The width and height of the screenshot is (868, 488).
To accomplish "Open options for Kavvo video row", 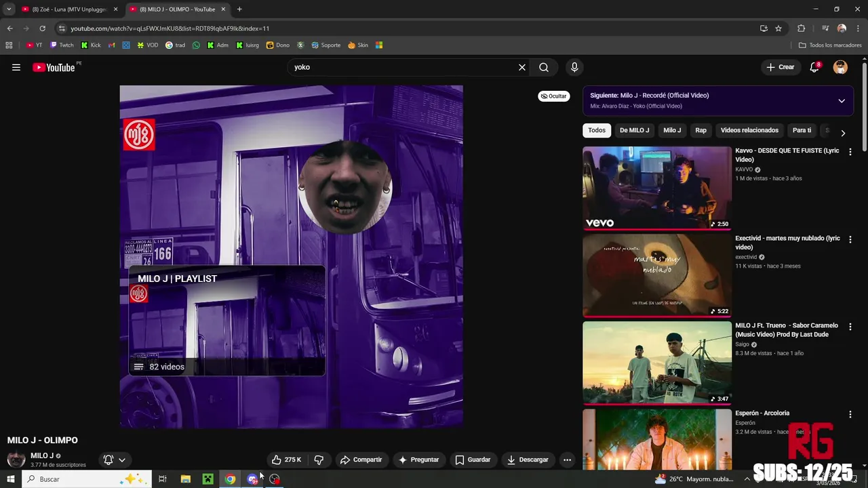I will [x=850, y=152].
